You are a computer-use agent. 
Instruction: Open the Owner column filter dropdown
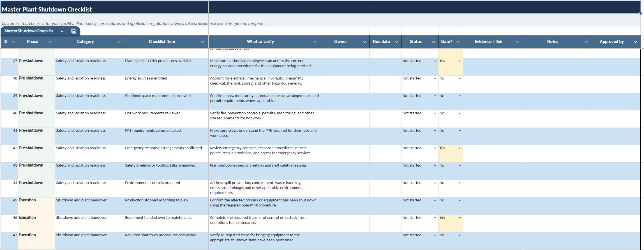click(364, 42)
